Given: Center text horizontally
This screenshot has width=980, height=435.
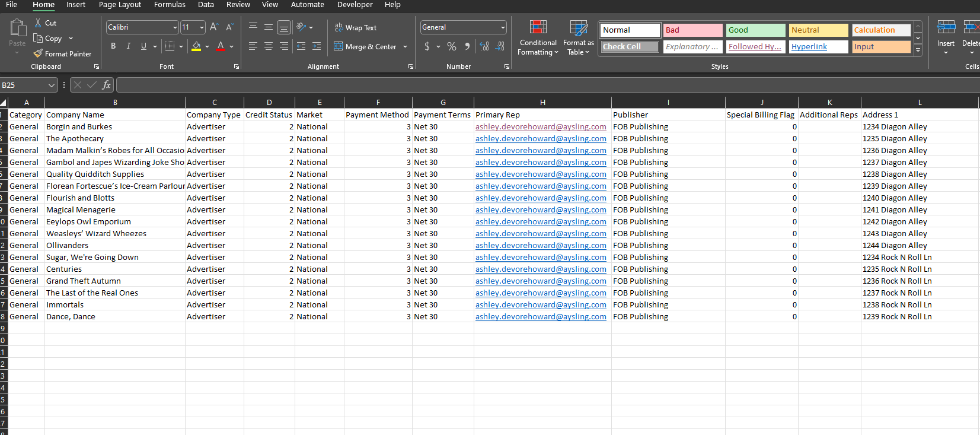Looking at the screenshot, I should click(x=269, y=46).
